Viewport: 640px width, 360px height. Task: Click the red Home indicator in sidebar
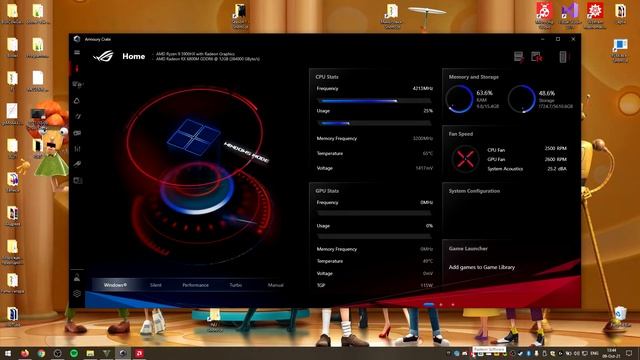(x=77, y=68)
